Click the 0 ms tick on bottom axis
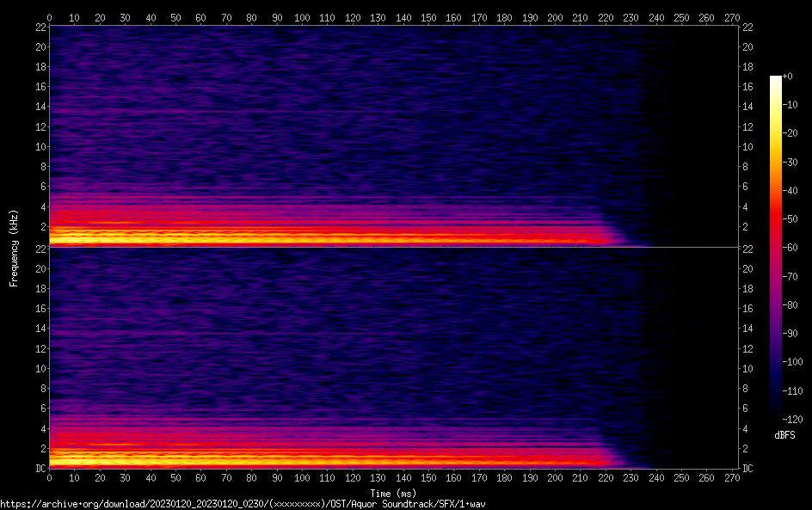 [50, 478]
